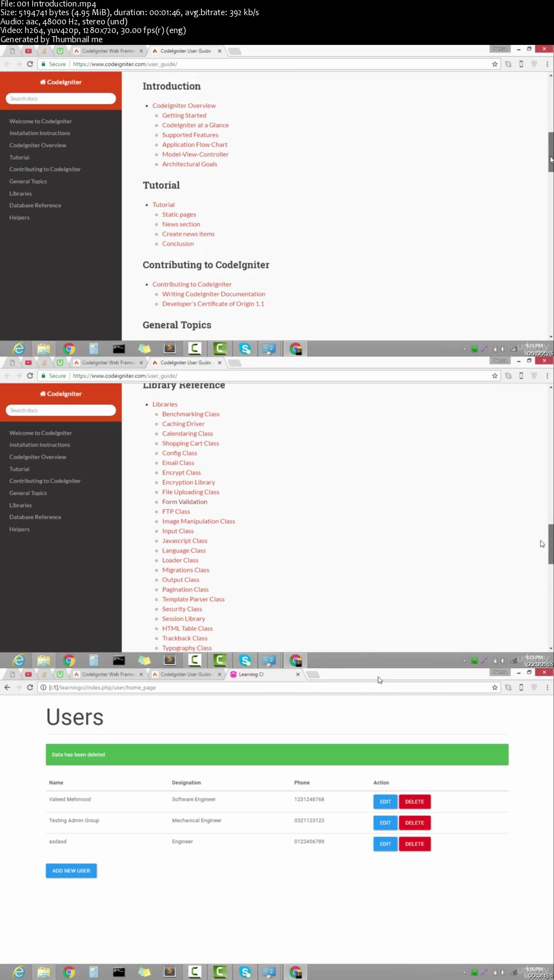The height and width of the screenshot is (980, 554).
Task: Open the News section link
Action: click(181, 224)
